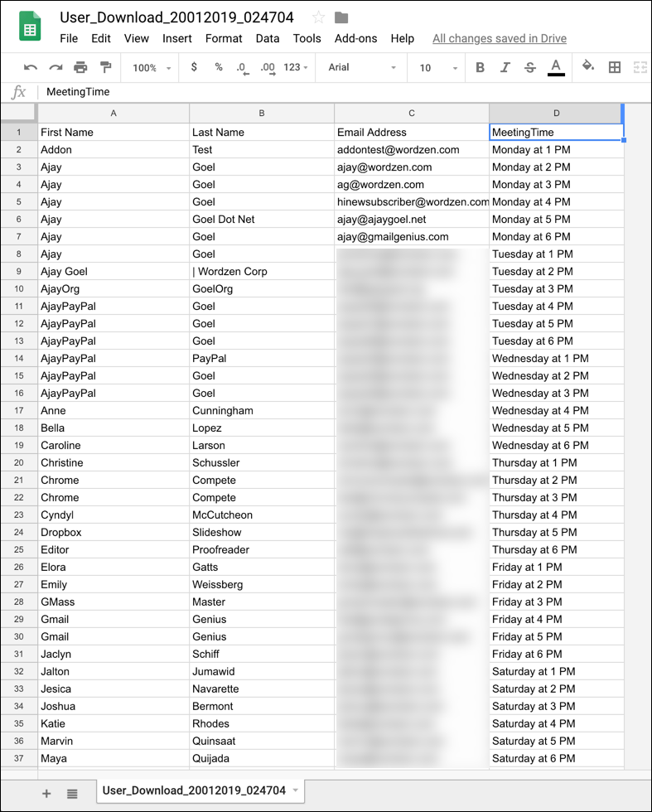652x812 pixels.
Task: Click the redo arrow icon
Action: [x=56, y=68]
